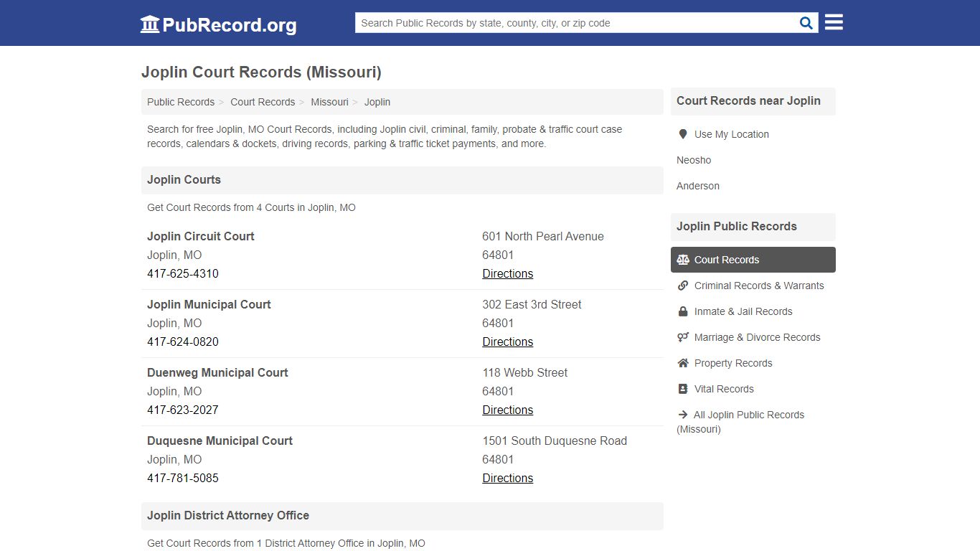The width and height of the screenshot is (980, 551).
Task: Open the Missouri breadcrumb link
Action: tap(329, 102)
